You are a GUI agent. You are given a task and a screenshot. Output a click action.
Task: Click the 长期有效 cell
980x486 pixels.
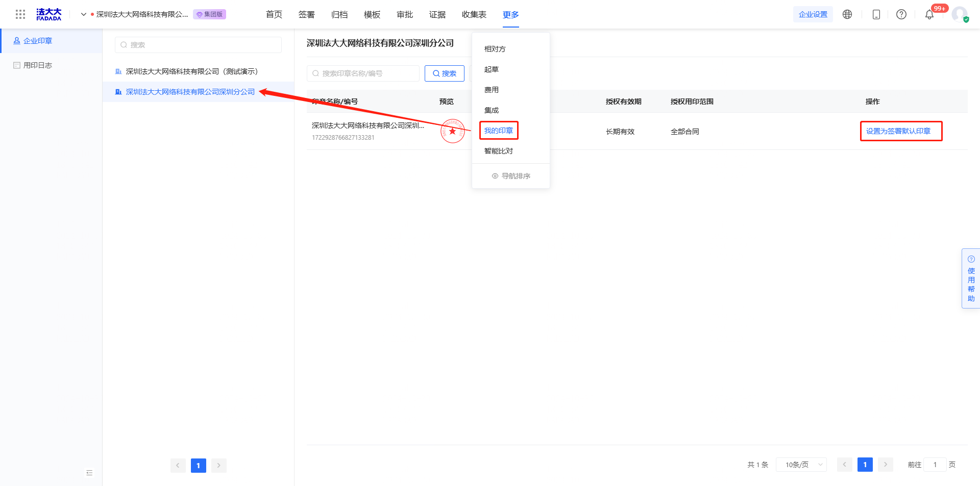[x=620, y=132]
